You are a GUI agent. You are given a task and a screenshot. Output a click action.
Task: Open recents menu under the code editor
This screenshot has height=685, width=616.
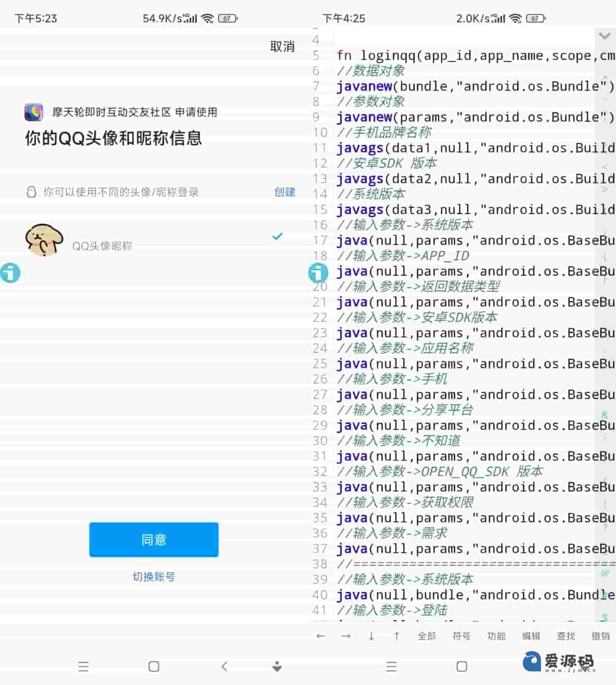click(x=391, y=667)
